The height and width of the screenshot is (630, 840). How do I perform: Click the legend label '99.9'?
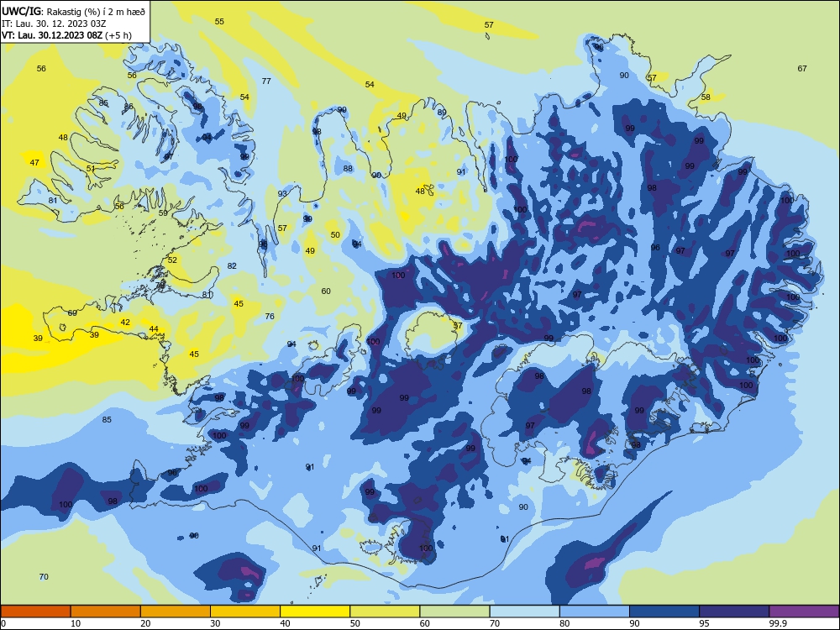pyautogui.click(x=778, y=623)
